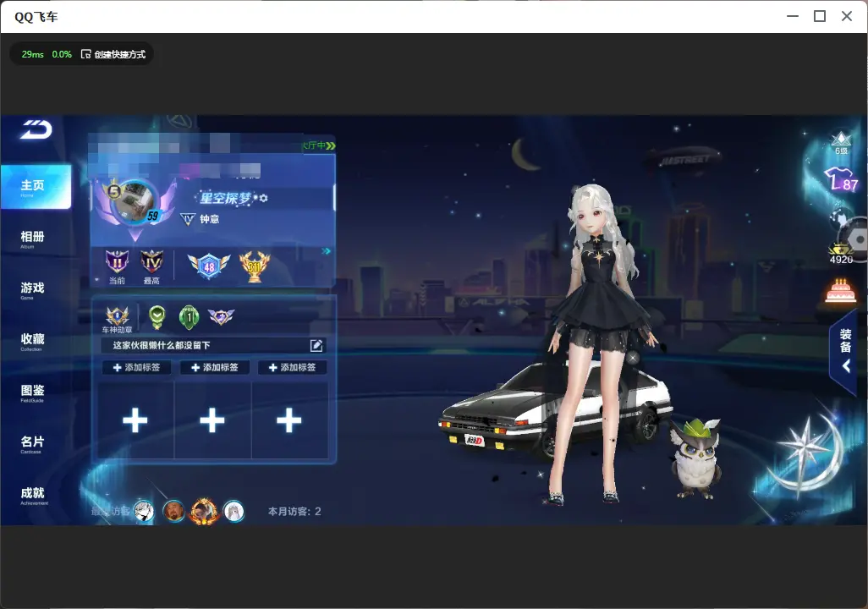Screen dimensions: 868x609
Task: Open the white-haired girl visitor avatar
Action: (233, 511)
